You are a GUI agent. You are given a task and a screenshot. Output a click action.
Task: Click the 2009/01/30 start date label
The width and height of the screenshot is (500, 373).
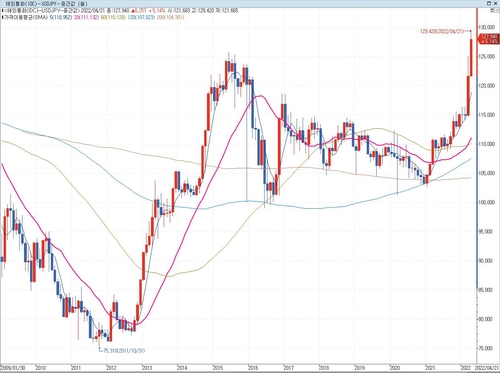[x=13, y=368]
